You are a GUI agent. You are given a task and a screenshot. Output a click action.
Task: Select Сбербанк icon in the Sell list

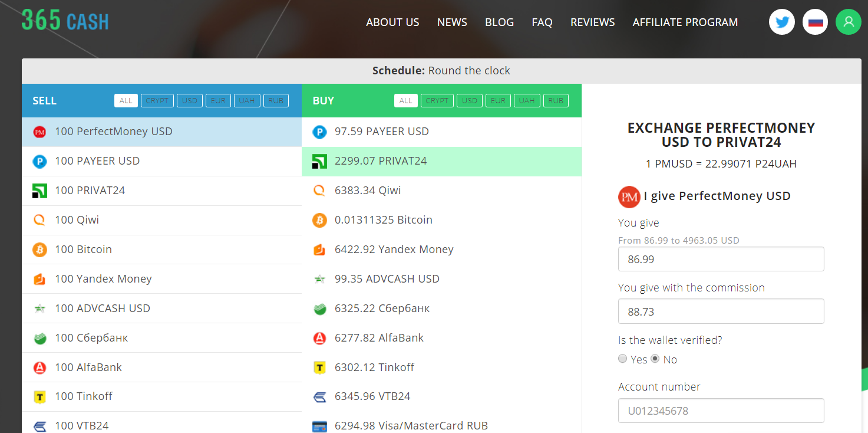tap(39, 338)
